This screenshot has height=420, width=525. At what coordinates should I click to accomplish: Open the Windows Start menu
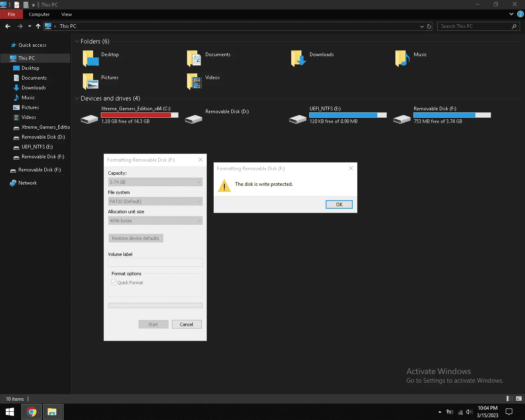click(10, 412)
